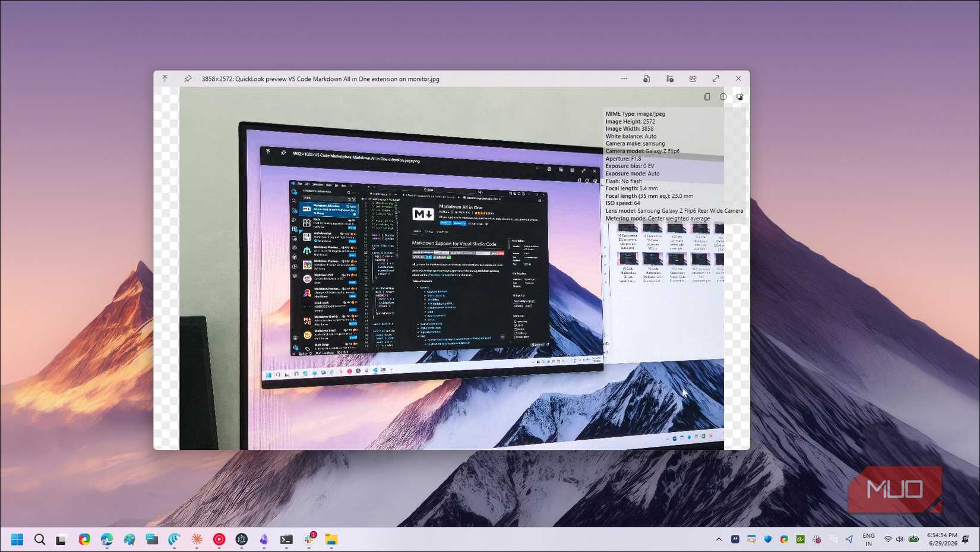Open the clock and calendar flyout

[942, 540]
